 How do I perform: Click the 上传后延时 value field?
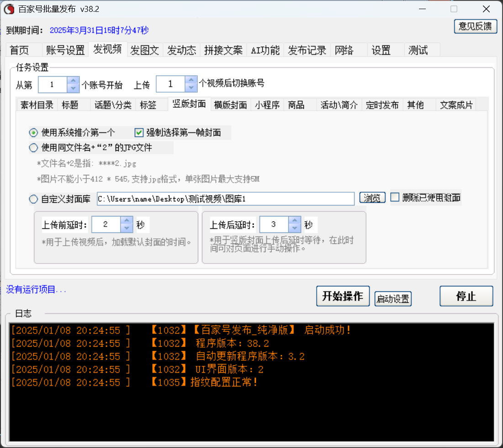point(274,225)
